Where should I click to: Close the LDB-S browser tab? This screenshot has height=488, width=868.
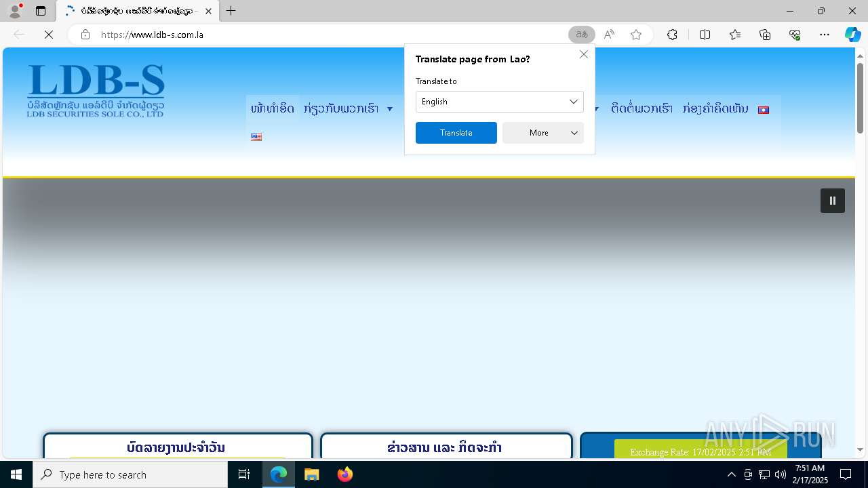point(208,11)
